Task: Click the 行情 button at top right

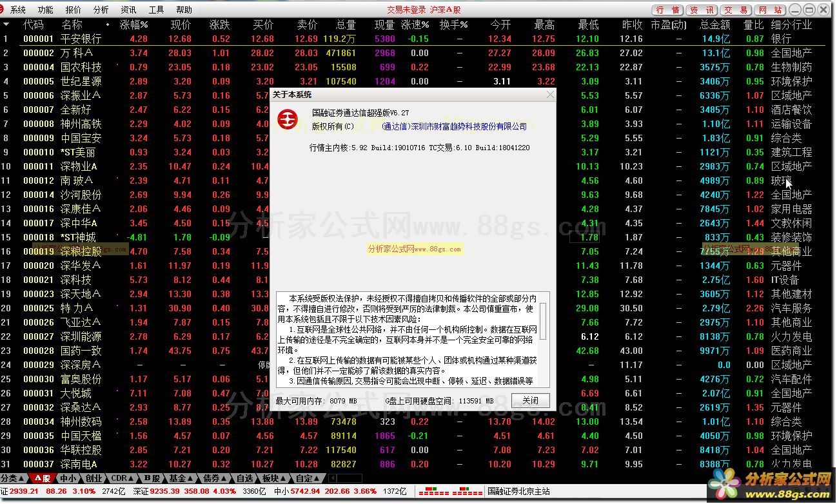Action: coord(669,10)
